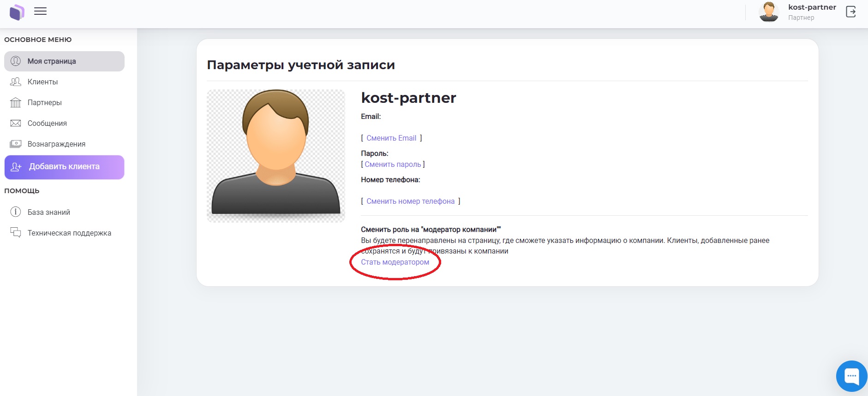Image resolution: width=868 pixels, height=396 pixels.
Task: Click the user avatar in header
Action: click(x=769, y=12)
